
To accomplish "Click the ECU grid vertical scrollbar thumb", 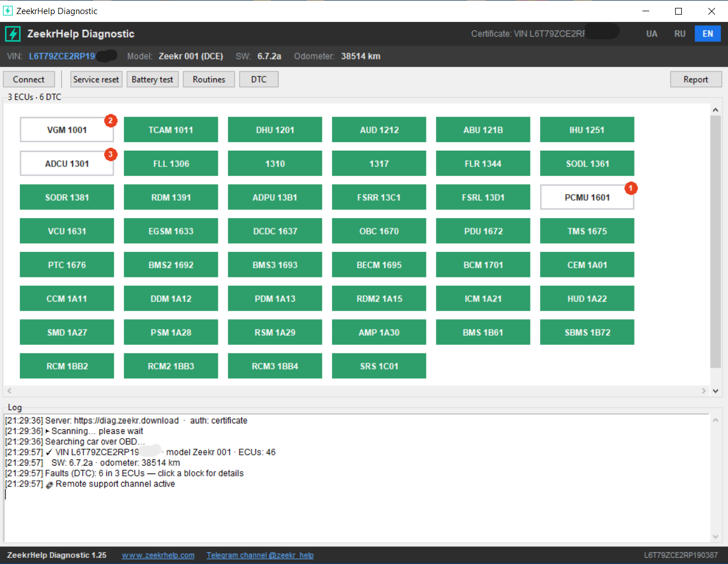I will (x=716, y=242).
